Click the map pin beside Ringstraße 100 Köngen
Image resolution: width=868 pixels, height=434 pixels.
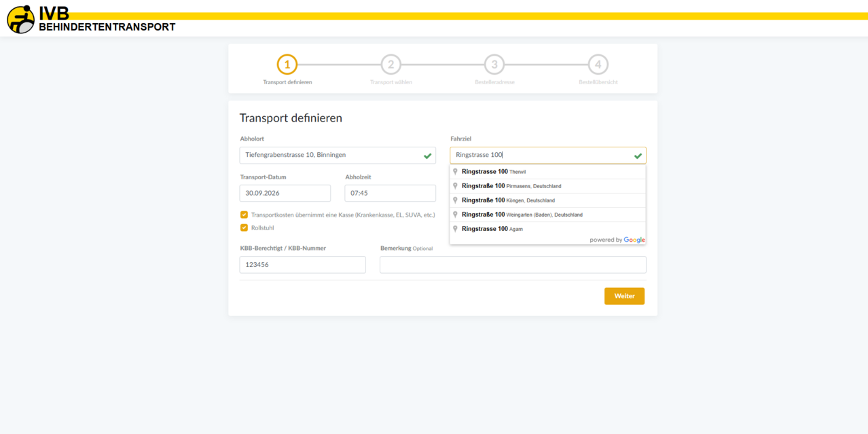click(x=455, y=200)
